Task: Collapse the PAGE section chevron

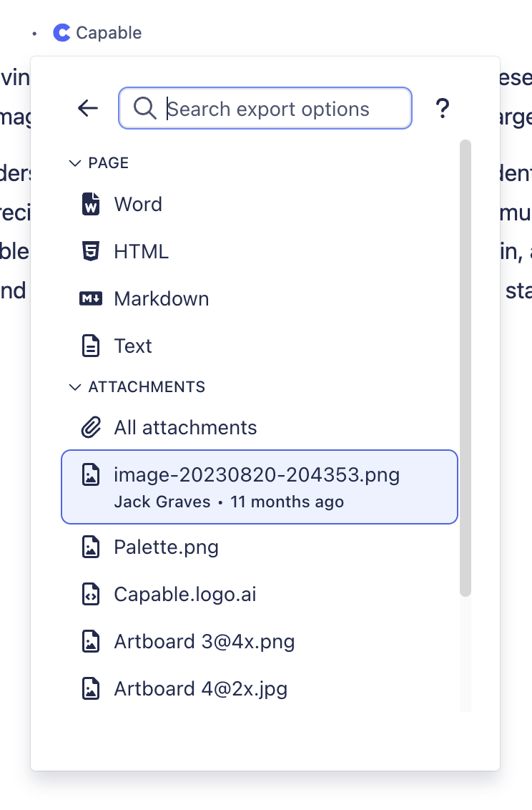Action: [x=74, y=163]
